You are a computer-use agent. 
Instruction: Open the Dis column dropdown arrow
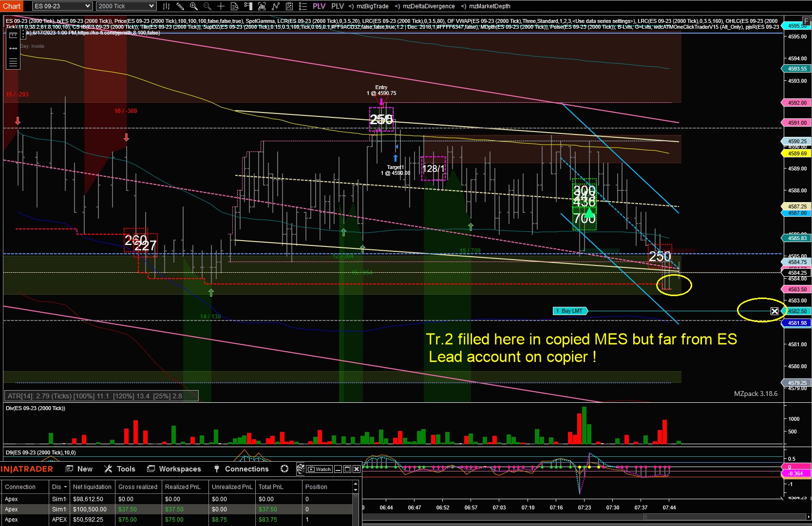tap(65, 487)
